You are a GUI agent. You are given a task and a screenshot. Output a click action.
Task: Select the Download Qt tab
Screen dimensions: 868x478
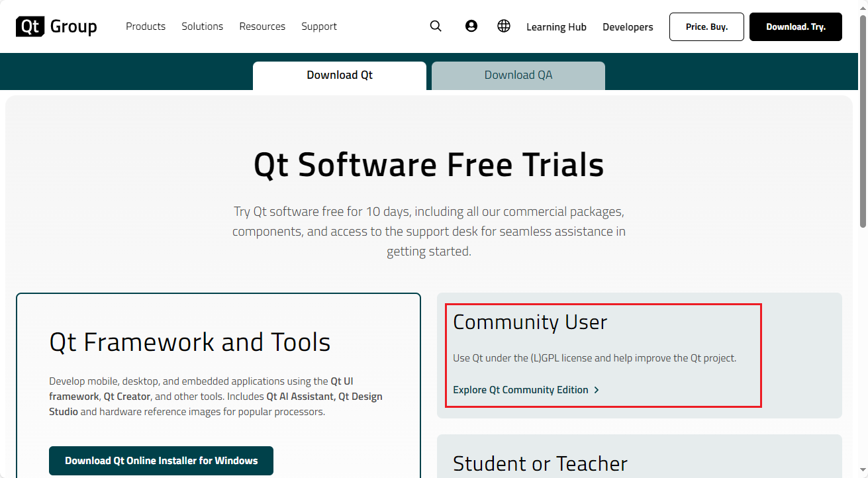pos(340,75)
